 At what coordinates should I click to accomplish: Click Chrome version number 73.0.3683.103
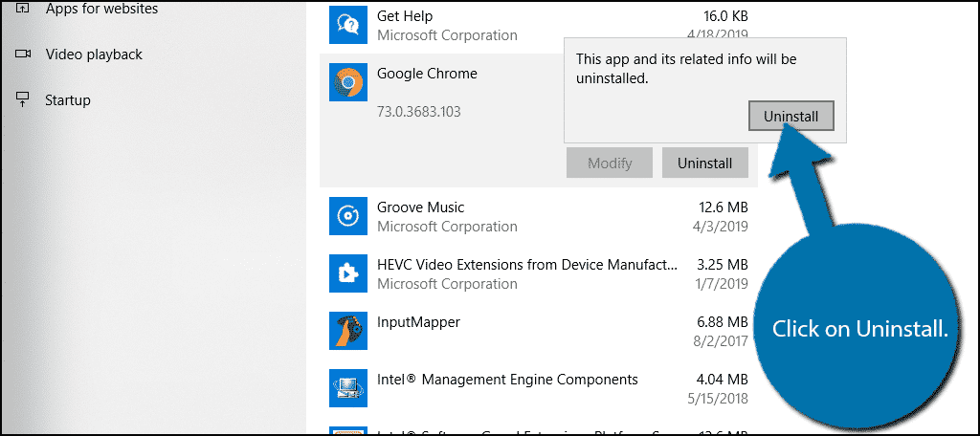419,112
